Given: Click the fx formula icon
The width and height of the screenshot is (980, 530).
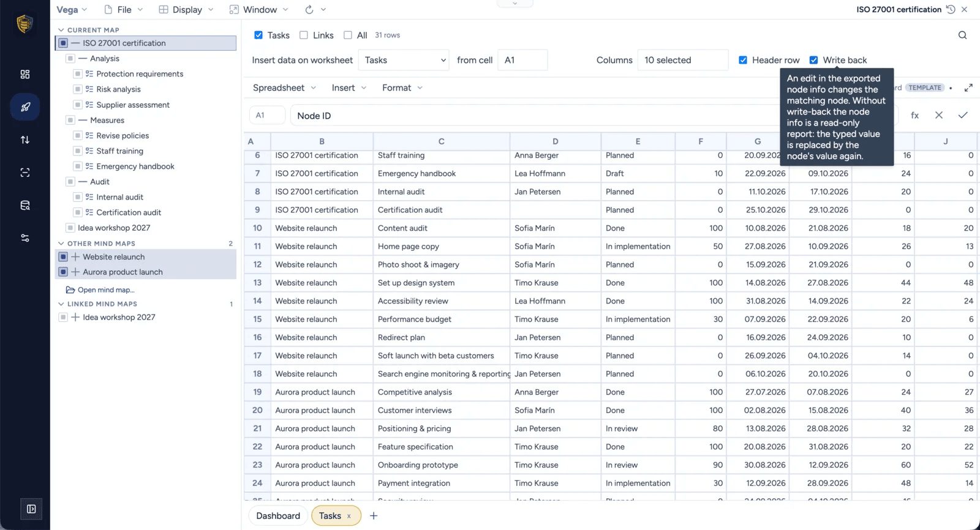Looking at the screenshot, I should click(914, 115).
